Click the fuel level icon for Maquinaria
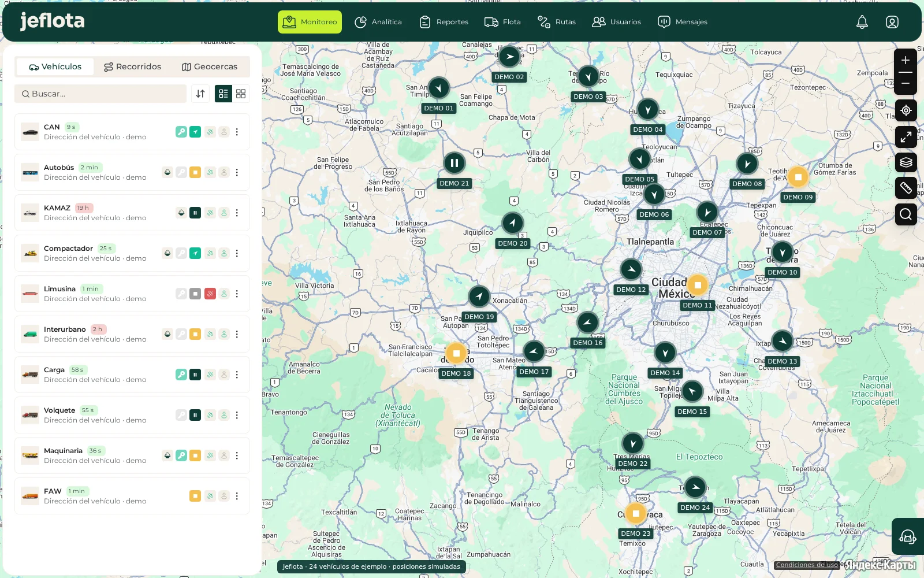Viewport: 924px width, 578px height. (x=167, y=455)
